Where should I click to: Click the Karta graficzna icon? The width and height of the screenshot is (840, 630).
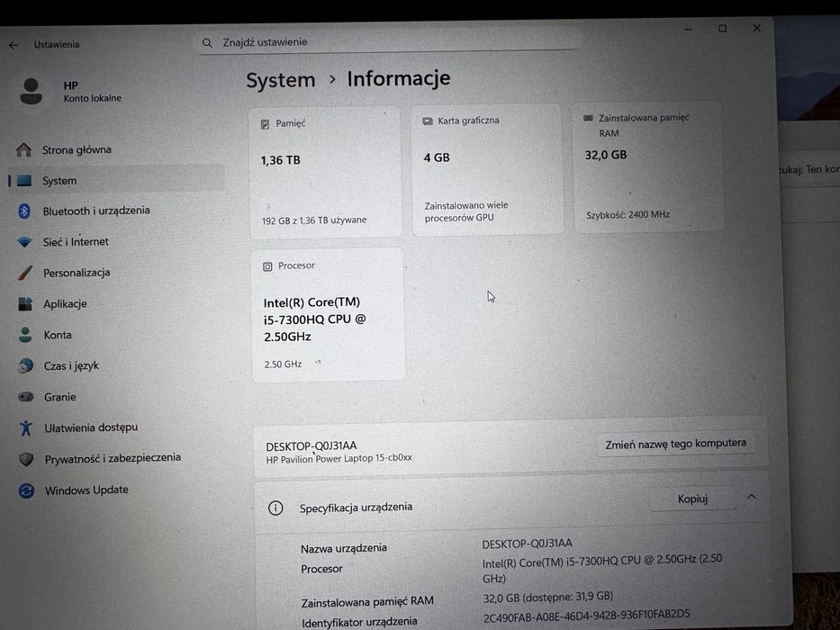click(x=427, y=121)
